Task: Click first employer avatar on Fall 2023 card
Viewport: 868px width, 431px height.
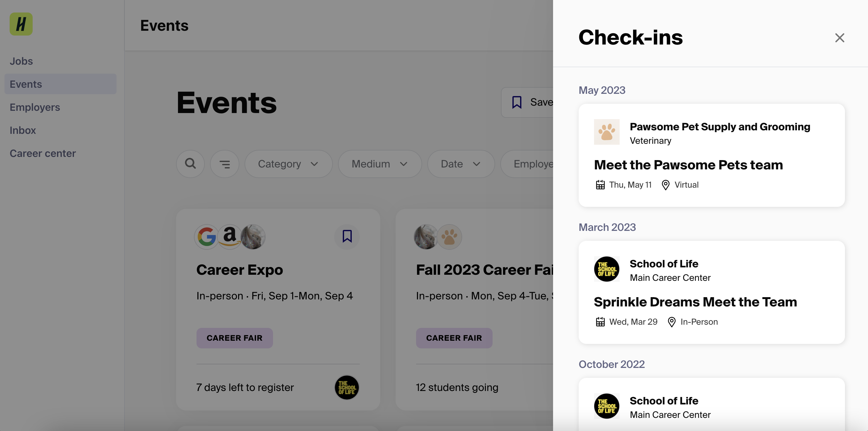Action: (x=426, y=237)
